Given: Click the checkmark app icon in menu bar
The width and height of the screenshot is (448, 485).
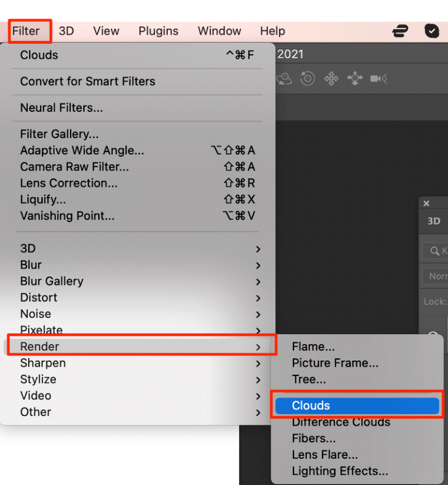Looking at the screenshot, I should (x=432, y=31).
